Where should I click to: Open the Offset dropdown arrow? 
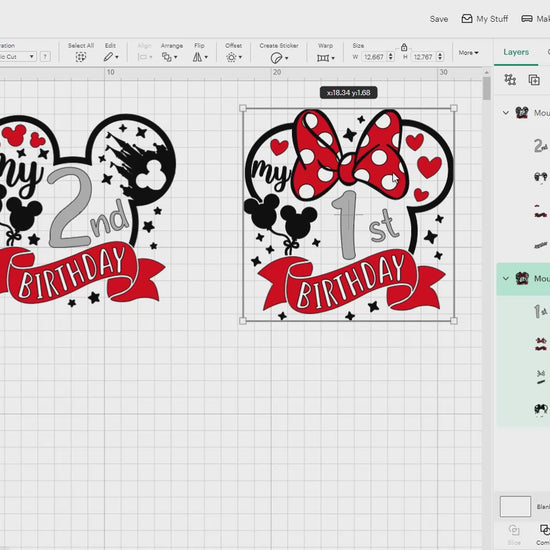point(240,57)
